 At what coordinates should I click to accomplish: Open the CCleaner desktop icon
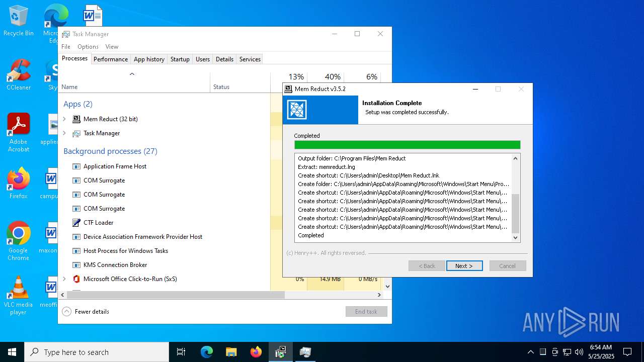(x=18, y=75)
